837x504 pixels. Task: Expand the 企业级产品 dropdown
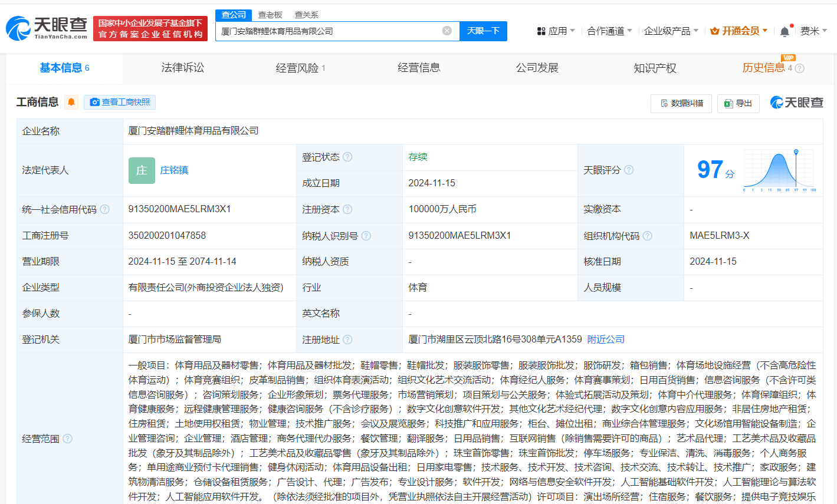pos(671,31)
